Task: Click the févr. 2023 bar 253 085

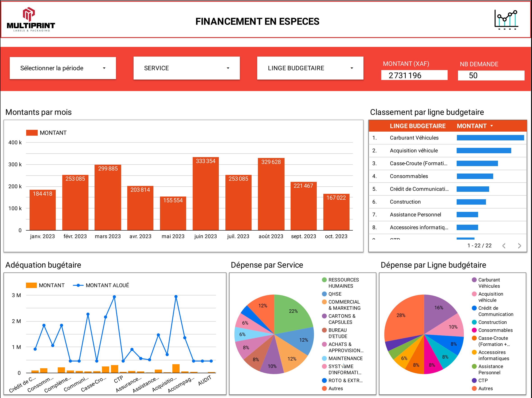Action: [x=75, y=202]
